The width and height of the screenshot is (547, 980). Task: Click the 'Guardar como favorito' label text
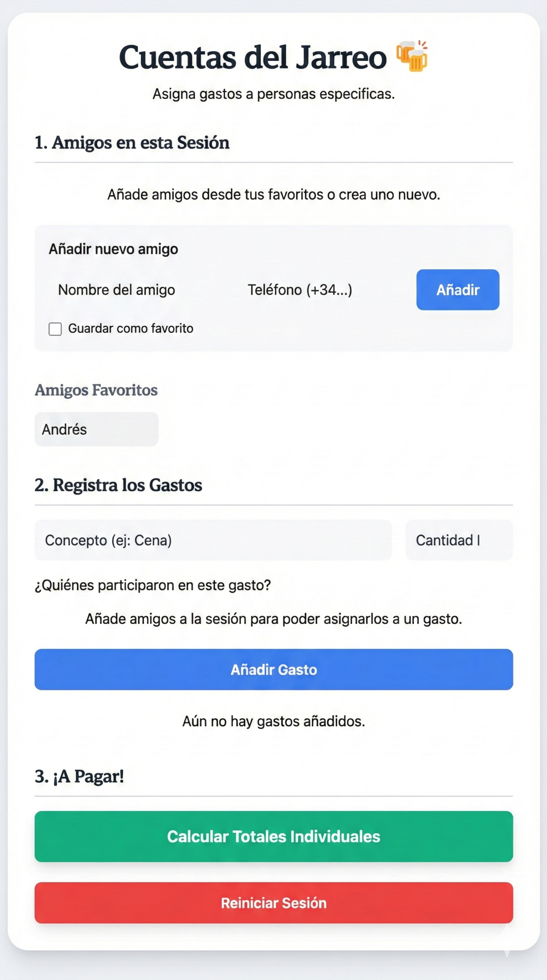131,328
